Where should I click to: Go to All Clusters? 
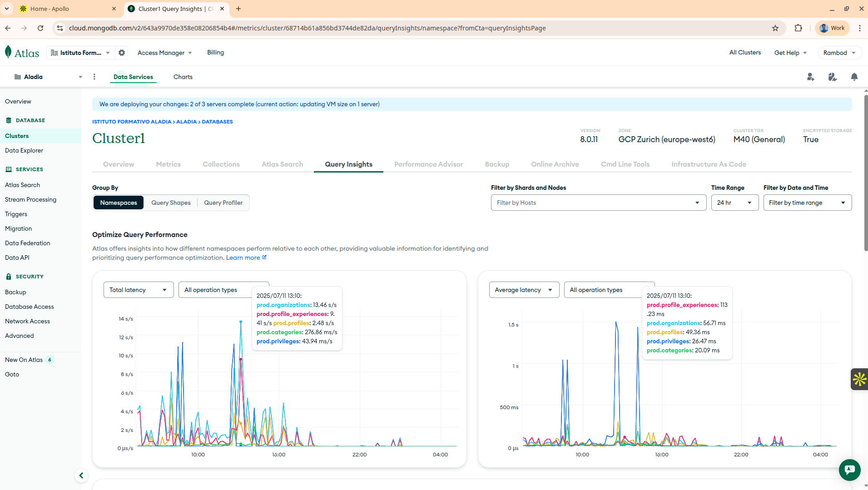coord(745,53)
